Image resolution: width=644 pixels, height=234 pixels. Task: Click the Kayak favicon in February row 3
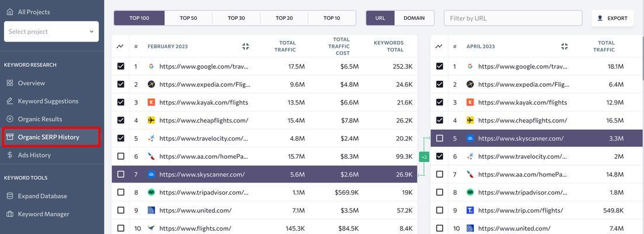[151, 102]
